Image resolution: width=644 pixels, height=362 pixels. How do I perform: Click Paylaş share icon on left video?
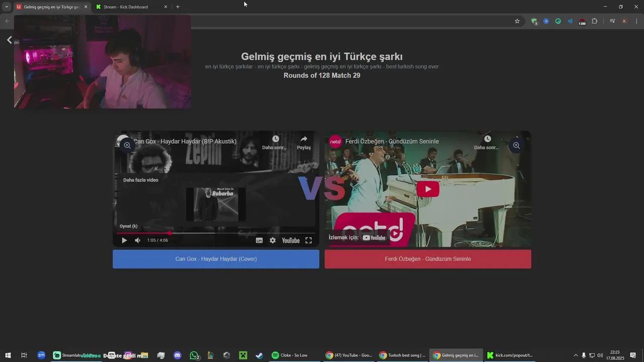coord(304,142)
